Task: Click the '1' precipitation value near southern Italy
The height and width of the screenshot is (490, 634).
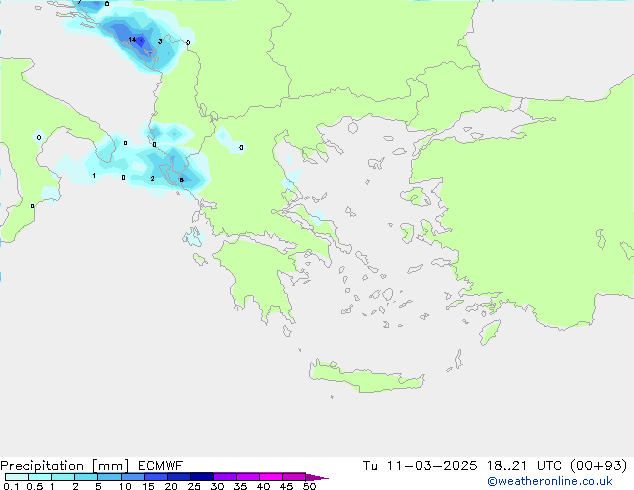Action: [x=94, y=175]
